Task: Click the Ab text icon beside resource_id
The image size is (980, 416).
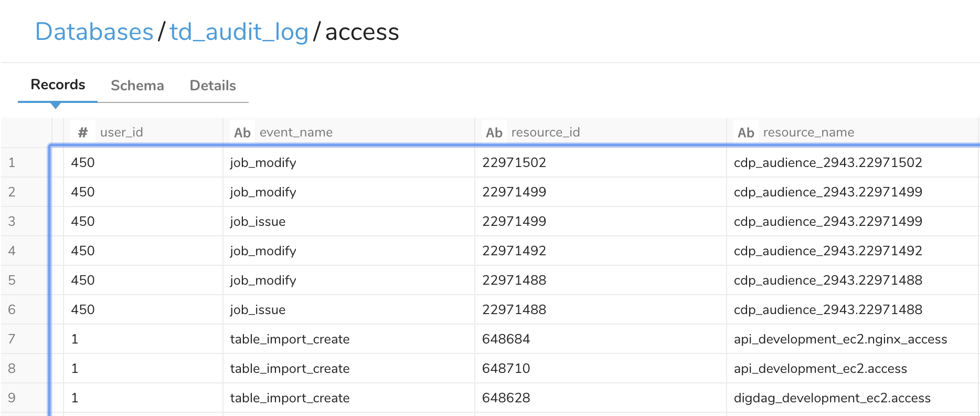Action: pyautogui.click(x=494, y=132)
